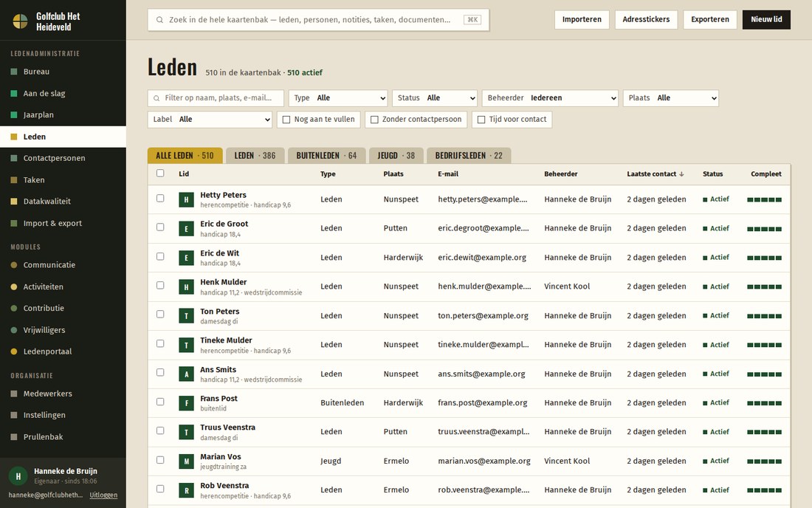Open Contactpersonen in the sidebar
Screen dimensions: 812x508
pos(63,158)
